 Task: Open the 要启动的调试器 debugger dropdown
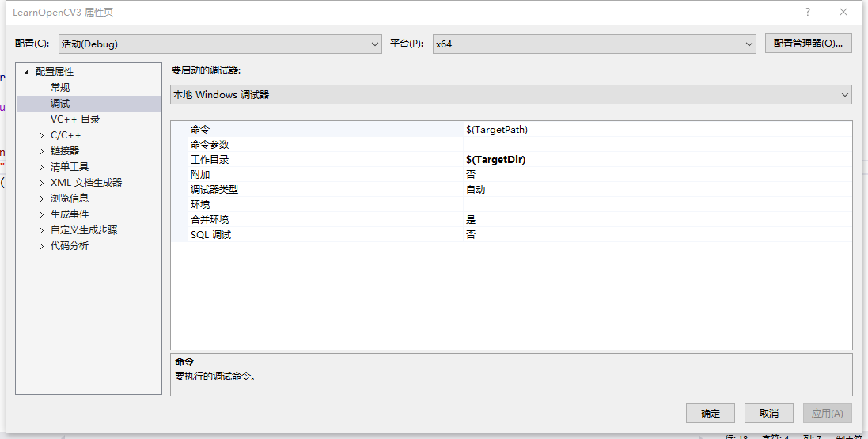click(x=511, y=95)
